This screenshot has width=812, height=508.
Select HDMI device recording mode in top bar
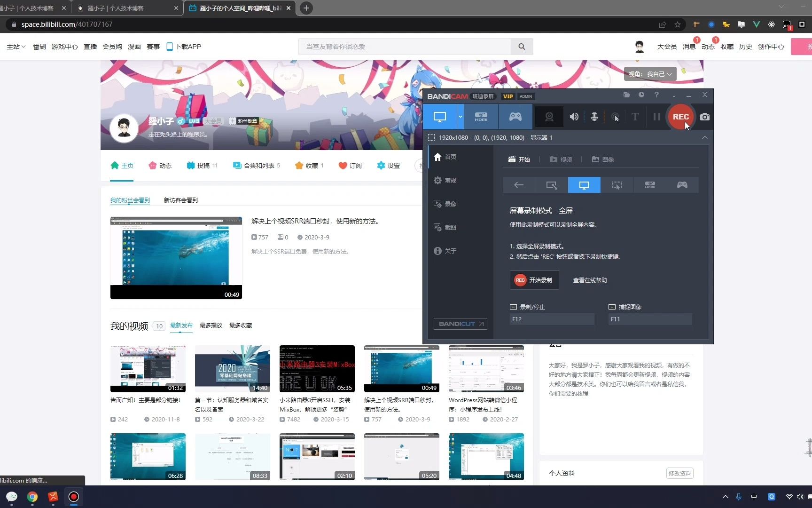481,117
